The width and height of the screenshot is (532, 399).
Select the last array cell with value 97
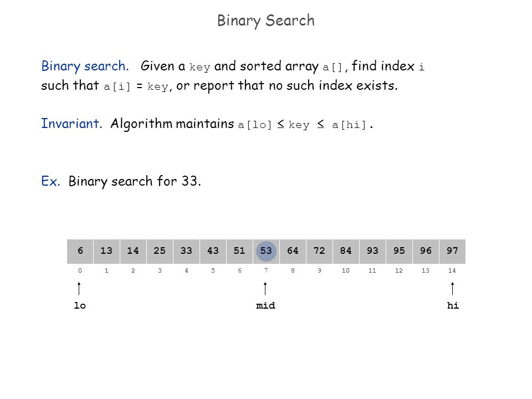pyautogui.click(x=452, y=252)
